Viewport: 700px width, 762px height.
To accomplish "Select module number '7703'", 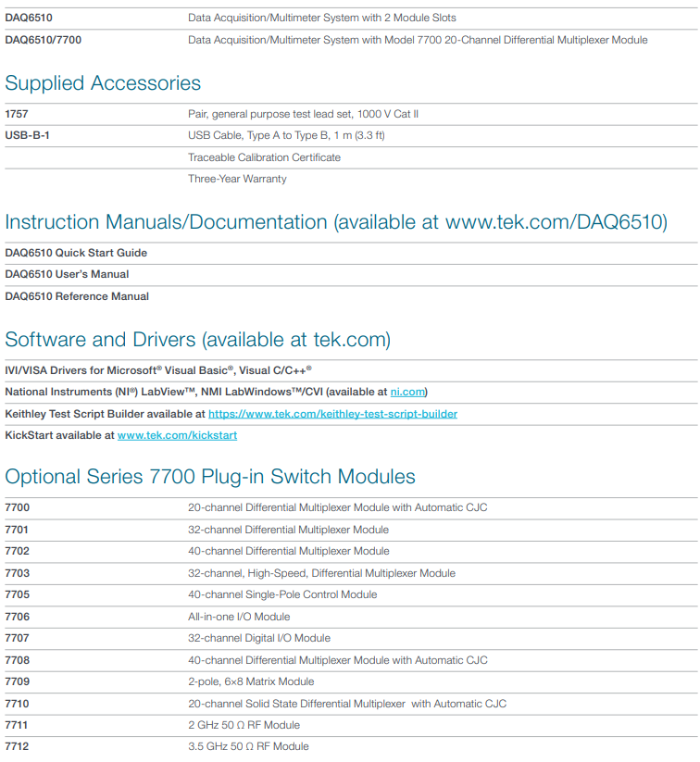I will tap(17, 573).
